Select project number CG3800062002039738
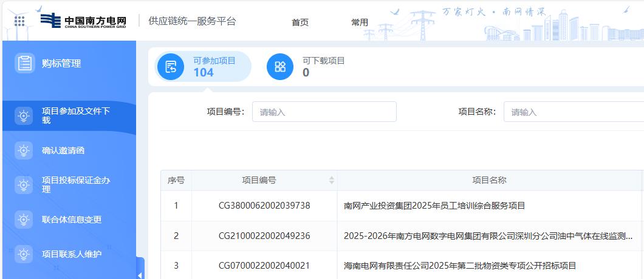Image resolution: width=644 pixels, height=279 pixels. (x=264, y=206)
